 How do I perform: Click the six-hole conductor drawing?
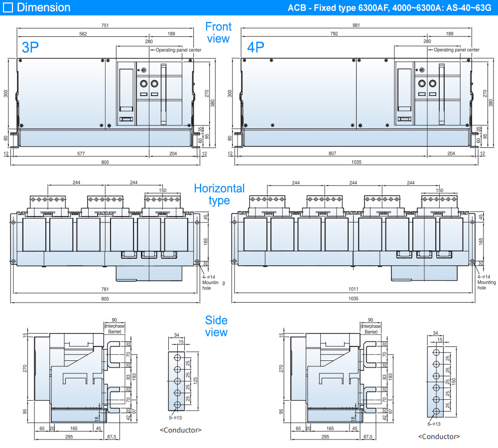[436, 381]
